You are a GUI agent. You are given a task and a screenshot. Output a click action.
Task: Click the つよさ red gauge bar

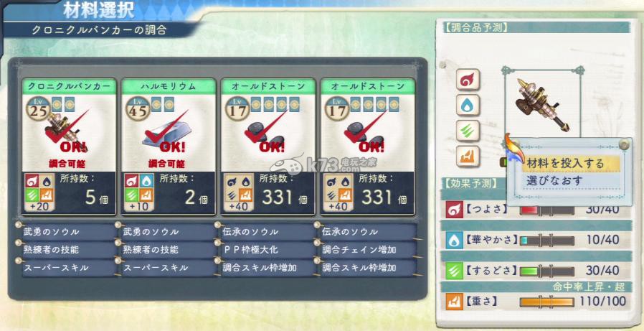pos(546,210)
